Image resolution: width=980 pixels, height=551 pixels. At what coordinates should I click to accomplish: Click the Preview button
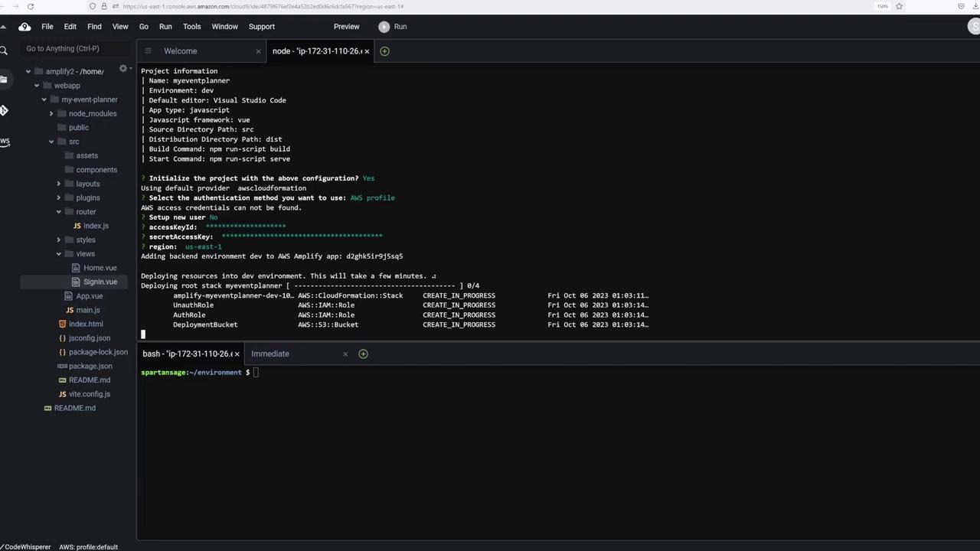tap(346, 27)
